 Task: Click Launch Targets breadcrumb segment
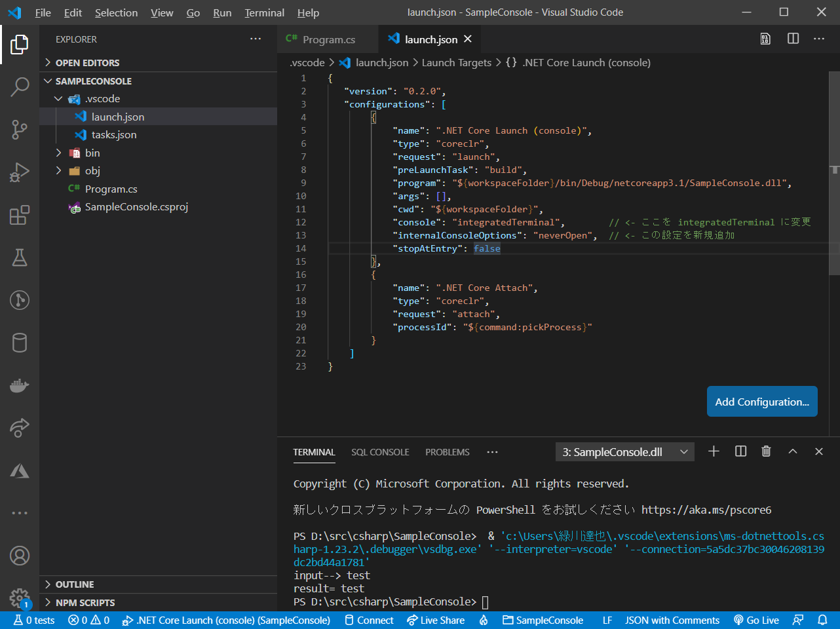(x=457, y=63)
